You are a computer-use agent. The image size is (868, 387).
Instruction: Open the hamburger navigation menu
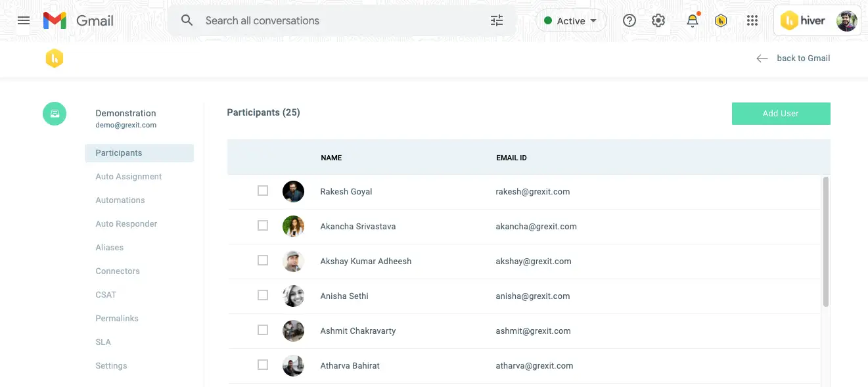point(24,20)
